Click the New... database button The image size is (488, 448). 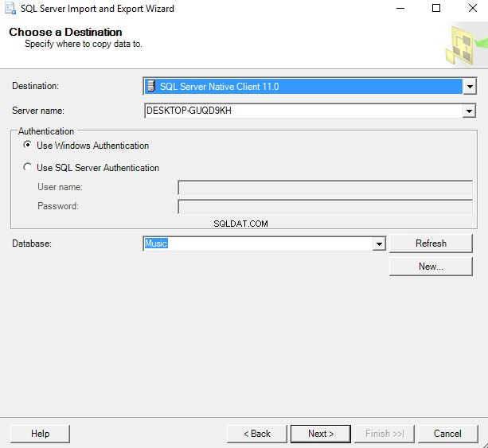431,267
